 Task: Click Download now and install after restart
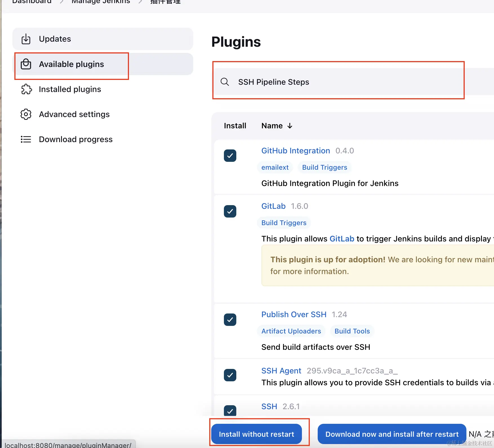coord(391,434)
